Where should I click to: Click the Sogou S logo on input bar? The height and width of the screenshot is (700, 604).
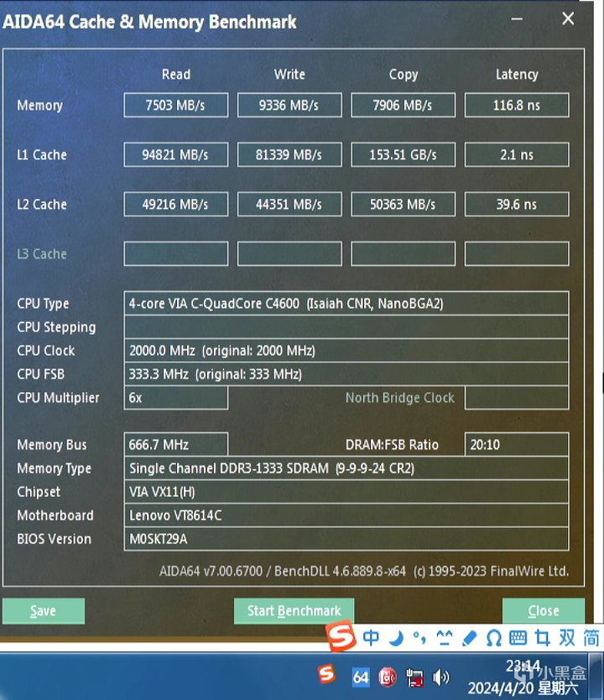tap(341, 636)
